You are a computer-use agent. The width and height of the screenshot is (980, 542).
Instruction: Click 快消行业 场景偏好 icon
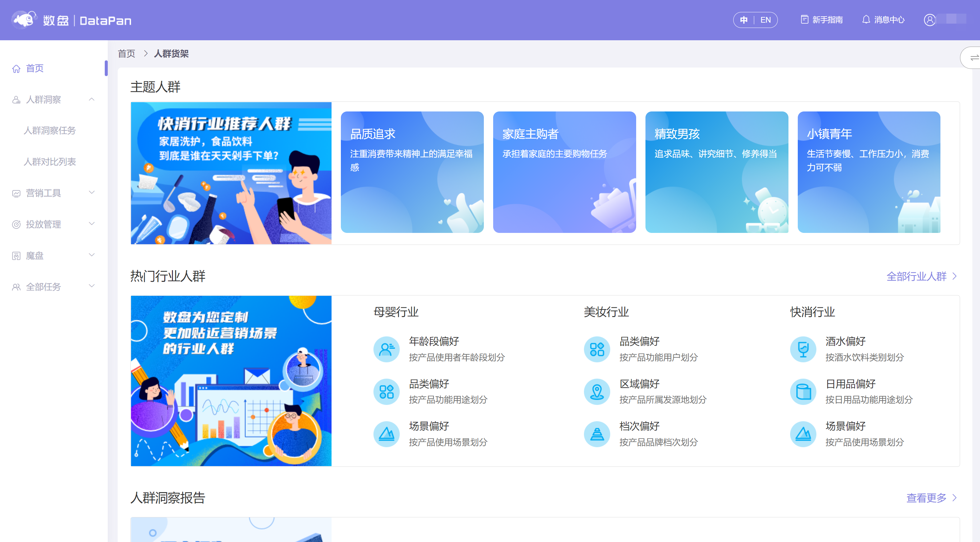[803, 434]
